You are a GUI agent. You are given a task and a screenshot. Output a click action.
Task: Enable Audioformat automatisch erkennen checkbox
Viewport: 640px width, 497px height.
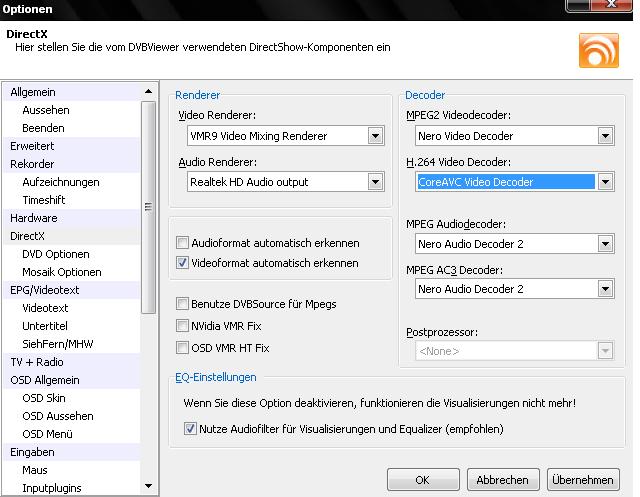182,243
